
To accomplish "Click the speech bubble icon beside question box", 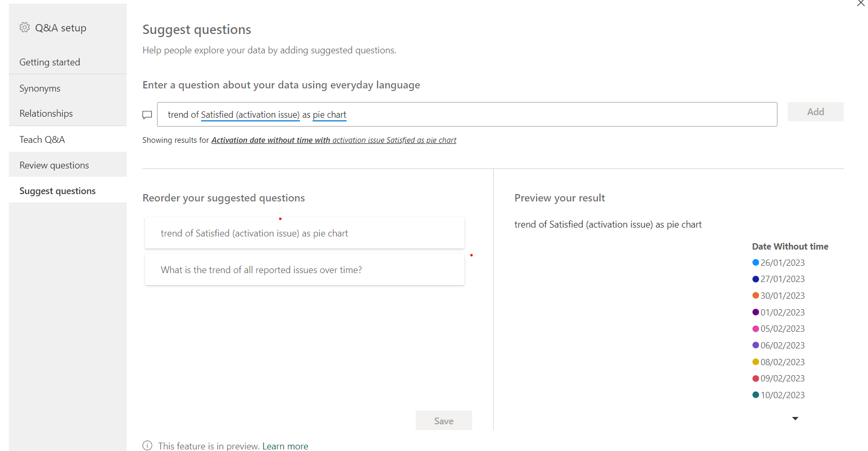I will coord(147,115).
